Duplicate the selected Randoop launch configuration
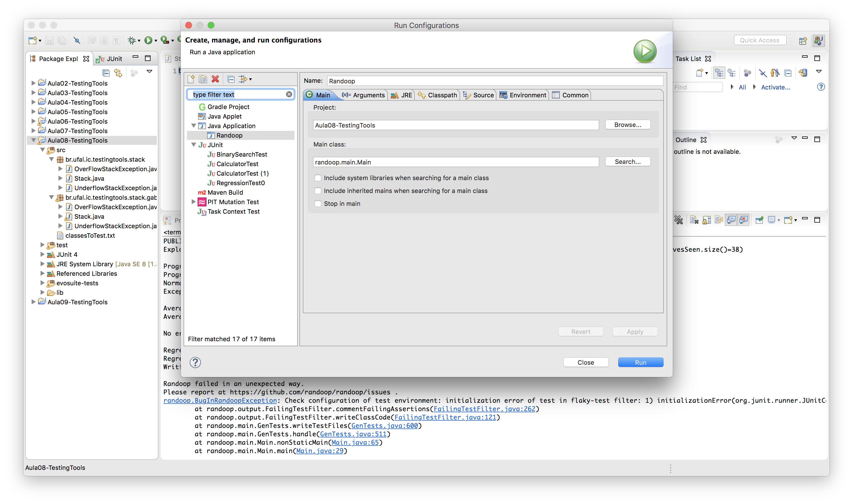This screenshot has height=504, width=853. click(203, 79)
